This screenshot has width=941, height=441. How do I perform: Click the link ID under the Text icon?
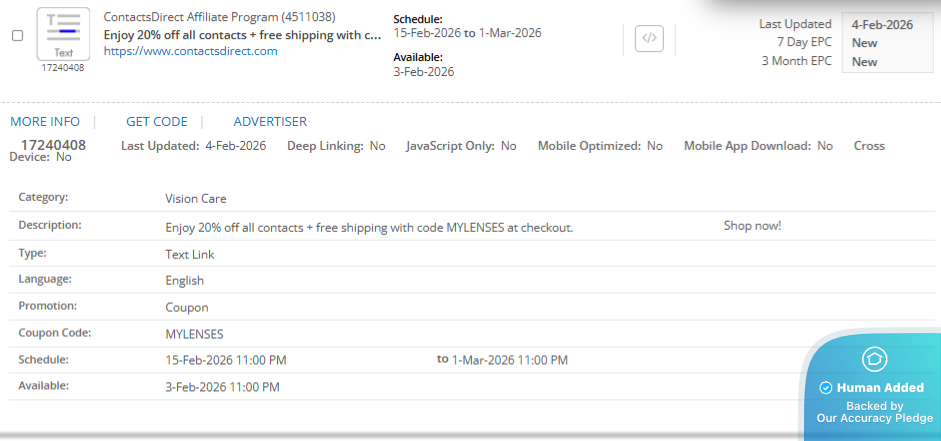[63, 68]
